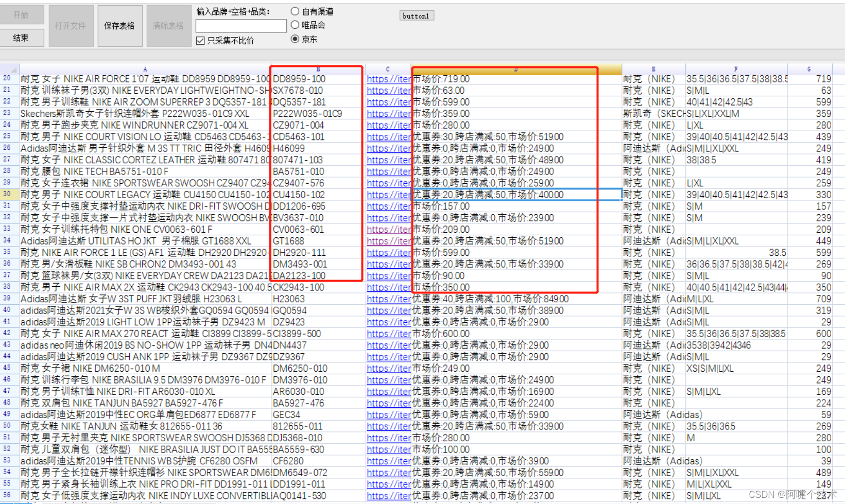
Task: Click cell with code H23063
Action: click(318, 299)
